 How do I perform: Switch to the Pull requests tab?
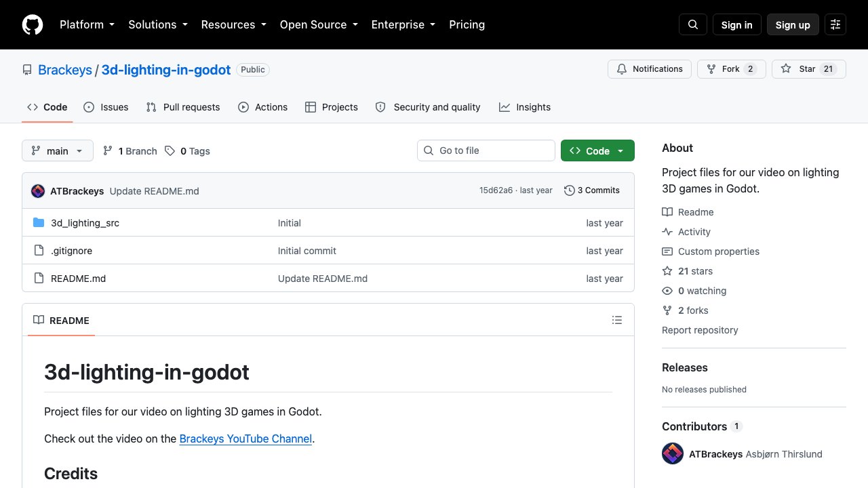[x=183, y=107]
